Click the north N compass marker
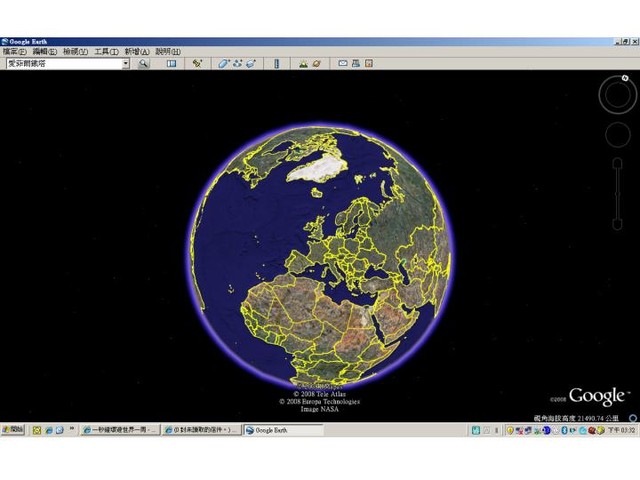 click(x=625, y=78)
